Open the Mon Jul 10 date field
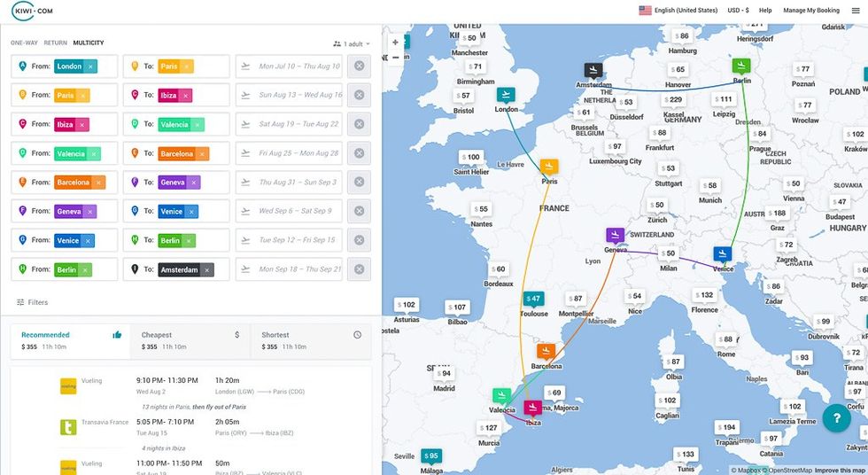Viewport: 868px width, 475px height. coord(289,66)
